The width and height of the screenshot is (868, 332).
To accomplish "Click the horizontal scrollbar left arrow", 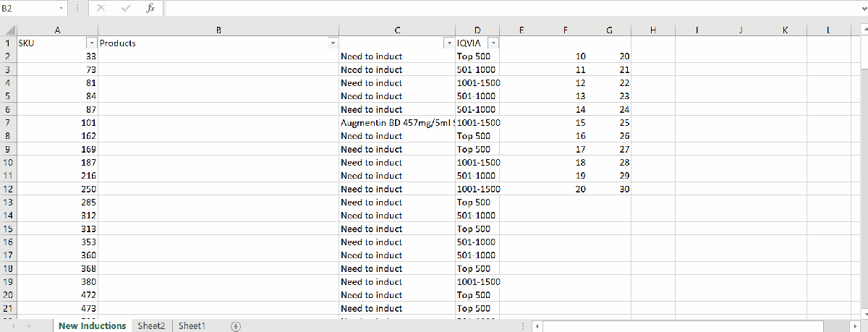I will [x=537, y=326].
